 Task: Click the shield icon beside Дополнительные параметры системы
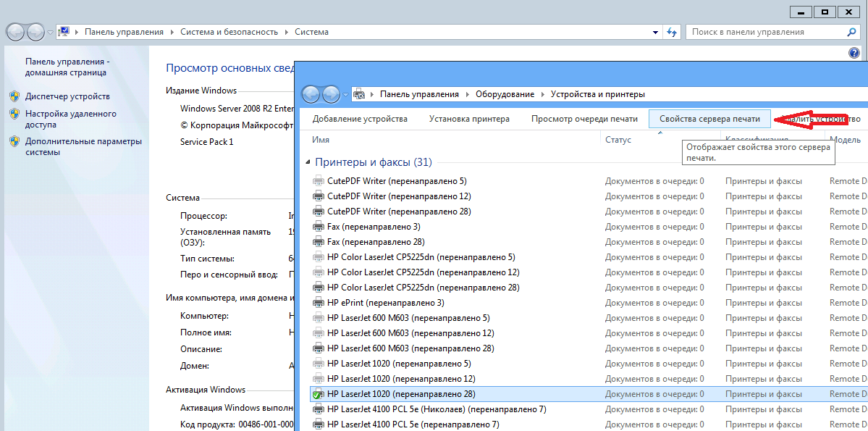[15, 142]
